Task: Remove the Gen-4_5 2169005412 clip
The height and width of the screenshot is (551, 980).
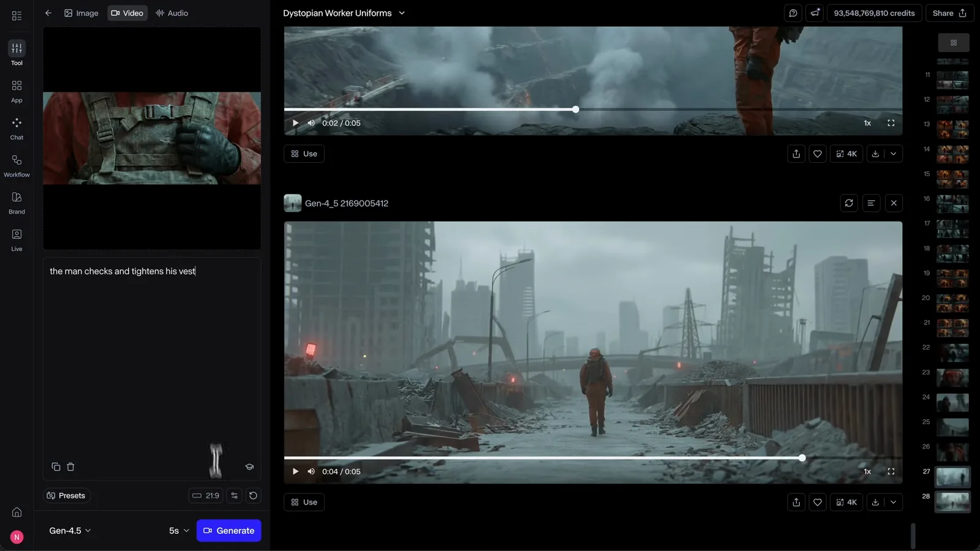Action: coord(894,203)
